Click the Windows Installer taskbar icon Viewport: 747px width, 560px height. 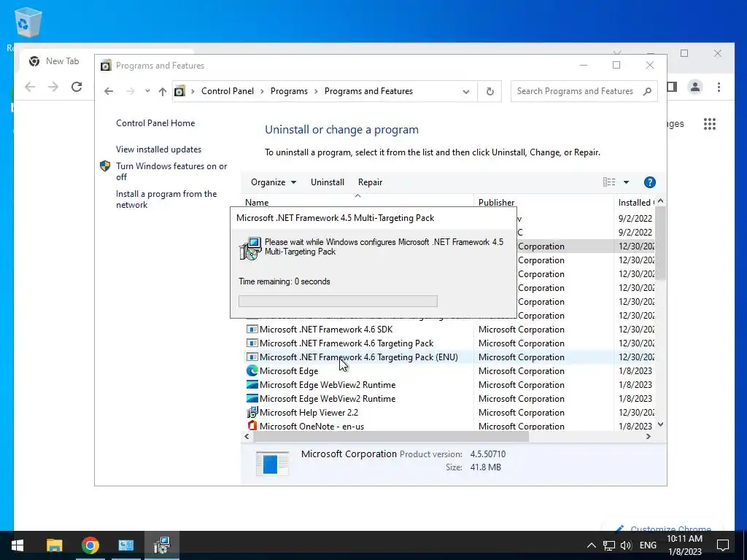click(162, 545)
